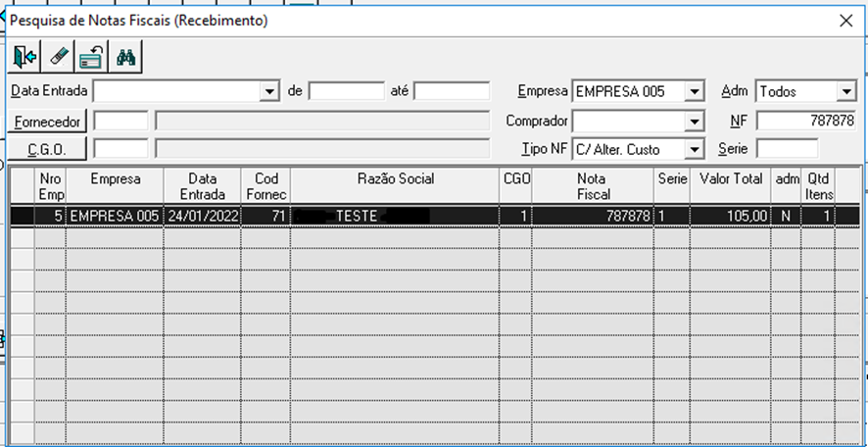The image size is (868, 447).
Task: Select the EMPRESA 005 cell in row
Action: [x=116, y=216]
